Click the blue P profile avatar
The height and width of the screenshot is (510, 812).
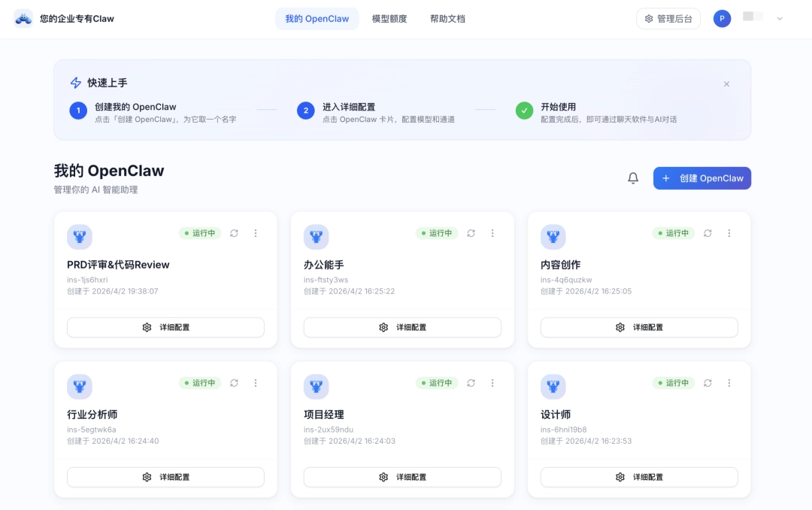[722, 18]
